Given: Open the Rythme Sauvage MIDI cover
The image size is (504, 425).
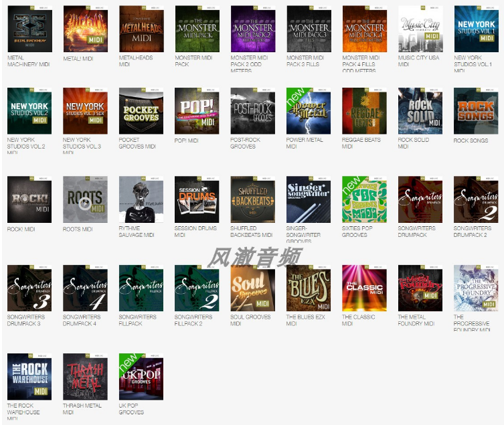Looking at the screenshot, I should 141,199.
